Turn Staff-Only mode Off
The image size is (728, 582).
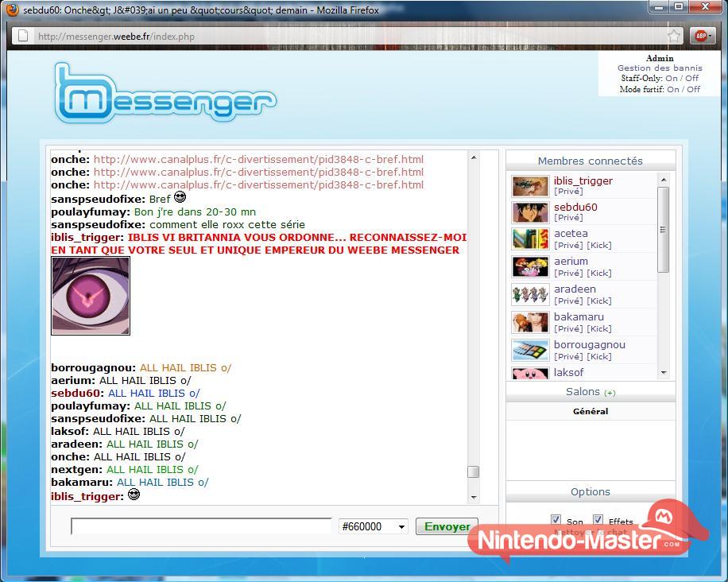[691, 78]
